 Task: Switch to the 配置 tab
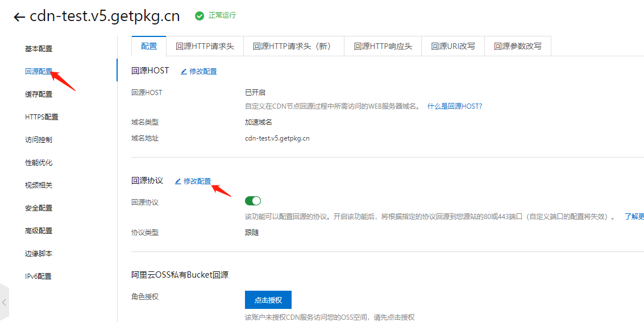coord(149,46)
